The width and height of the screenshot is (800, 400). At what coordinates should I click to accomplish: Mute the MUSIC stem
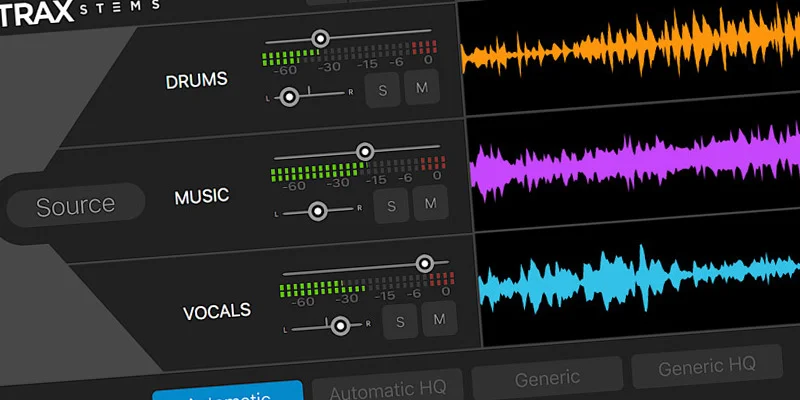point(431,203)
